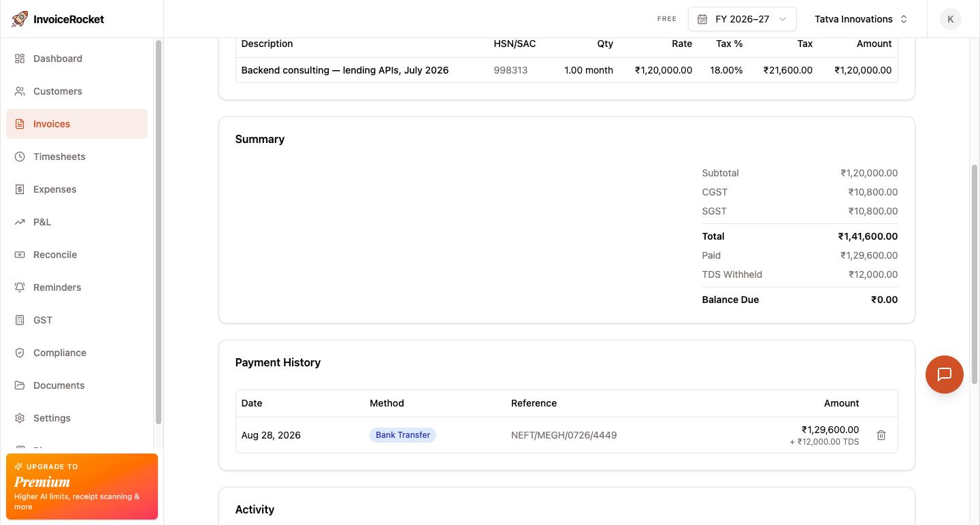Click the Reminders bell icon
The height and width of the screenshot is (525, 980).
click(20, 287)
